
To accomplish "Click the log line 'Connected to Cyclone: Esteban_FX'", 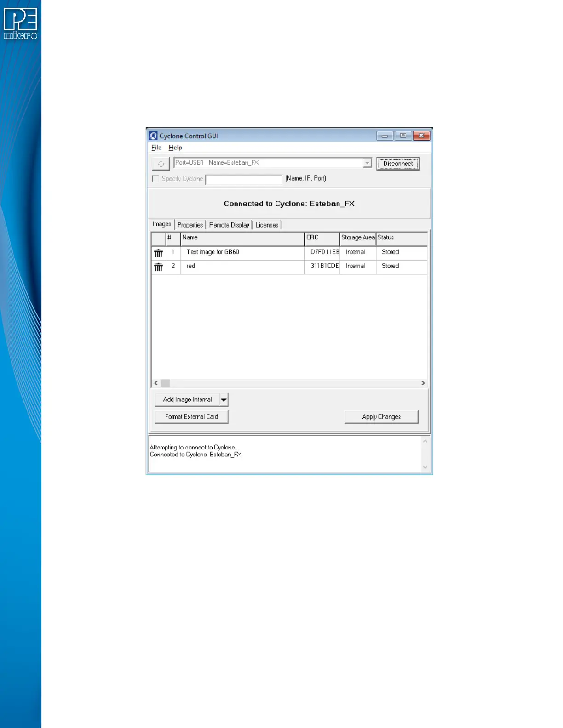I will (195, 455).
